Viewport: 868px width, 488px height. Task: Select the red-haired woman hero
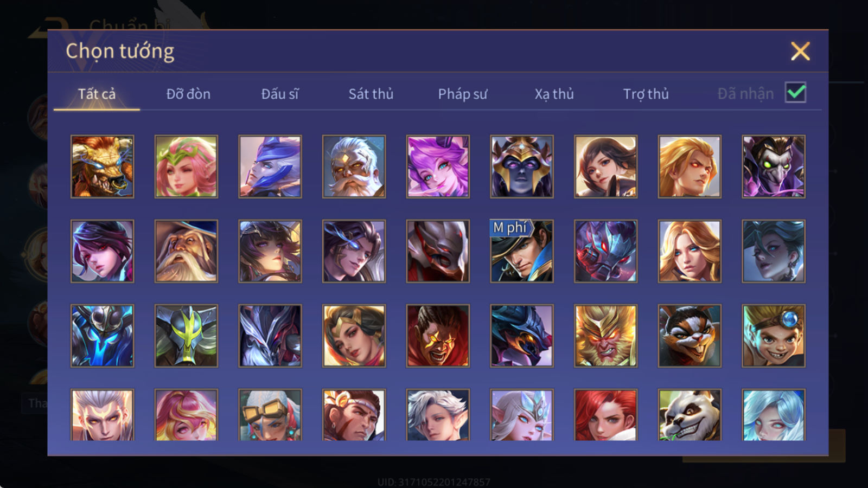[x=605, y=415]
